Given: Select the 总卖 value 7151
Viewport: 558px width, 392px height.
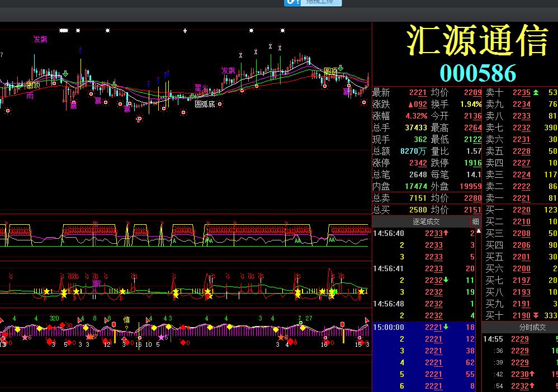Looking at the screenshot, I should [x=418, y=198].
